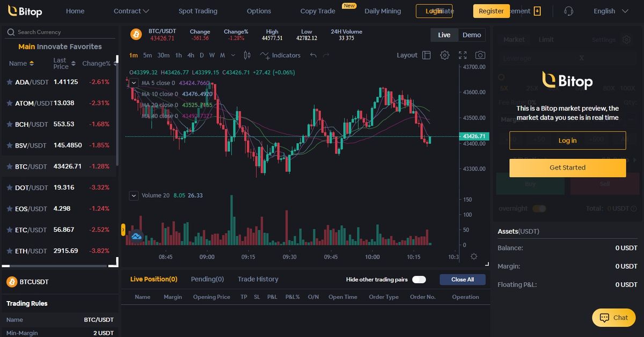Viewport: 644px width, 337px height.
Task: Click the Bitop logo in header
Action: 25,11
